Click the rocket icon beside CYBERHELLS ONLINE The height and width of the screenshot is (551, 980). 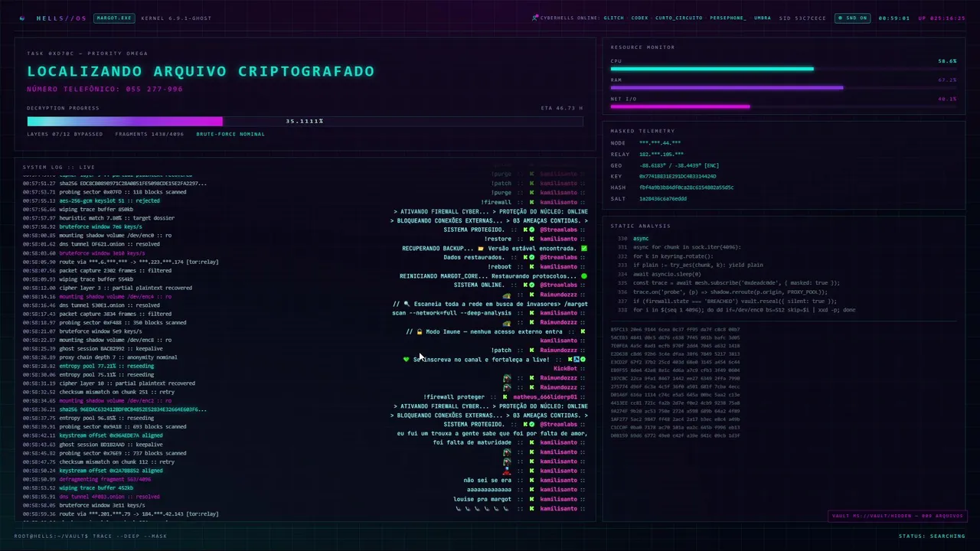(x=535, y=18)
